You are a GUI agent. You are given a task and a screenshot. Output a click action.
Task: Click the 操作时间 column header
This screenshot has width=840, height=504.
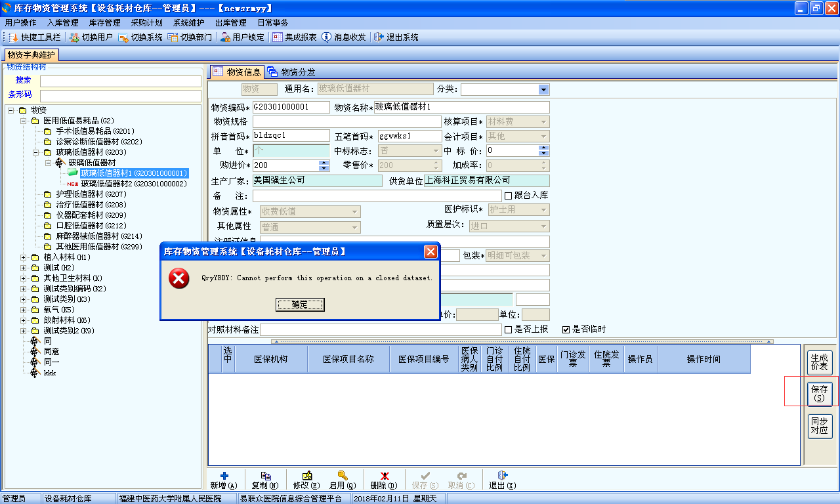[703, 359]
